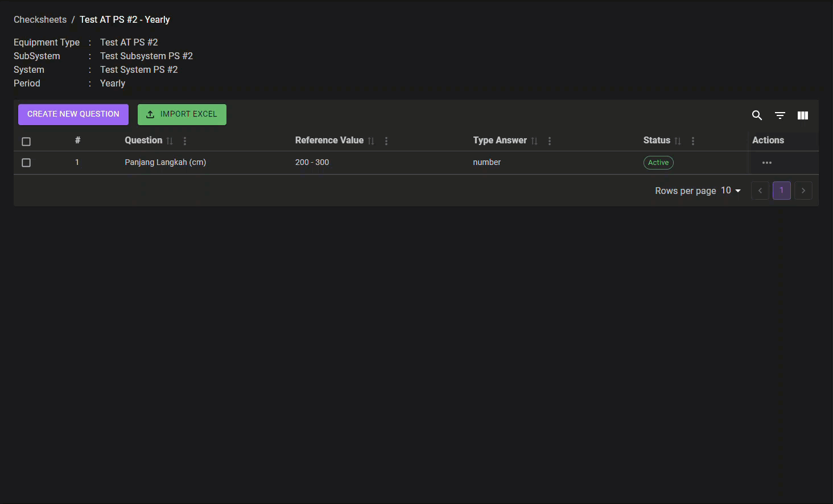
Task: Open Type Answer column options menu
Action: tap(550, 141)
